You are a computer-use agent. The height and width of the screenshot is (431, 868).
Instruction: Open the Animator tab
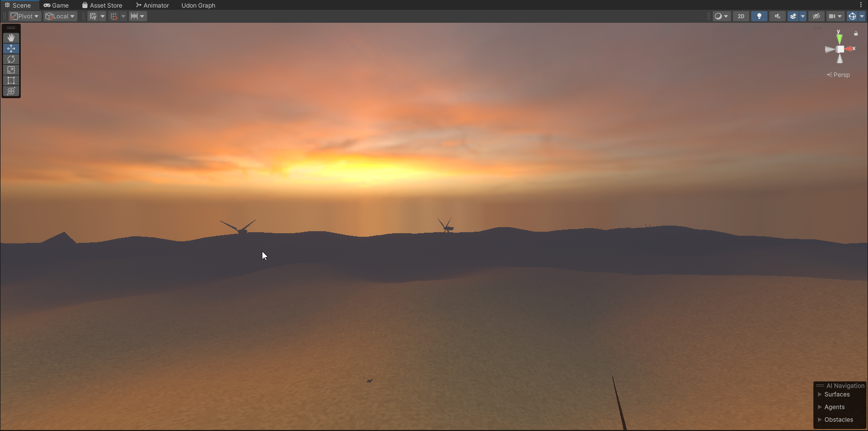(152, 5)
